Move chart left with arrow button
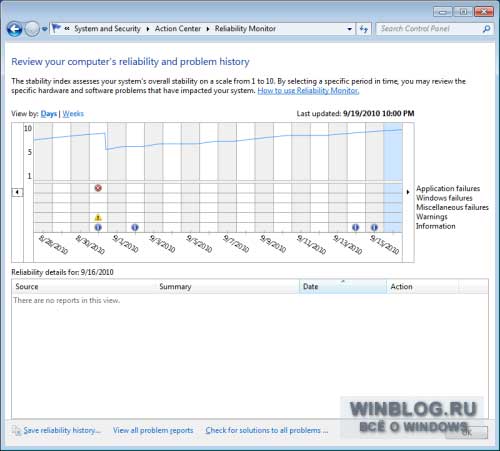 click(x=17, y=192)
